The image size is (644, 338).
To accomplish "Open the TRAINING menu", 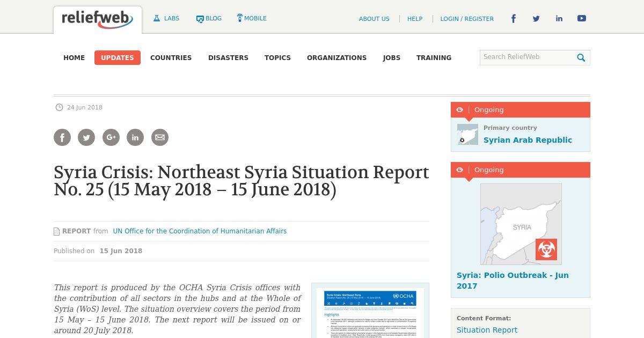I will pyautogui.click(x=434, y=58).
